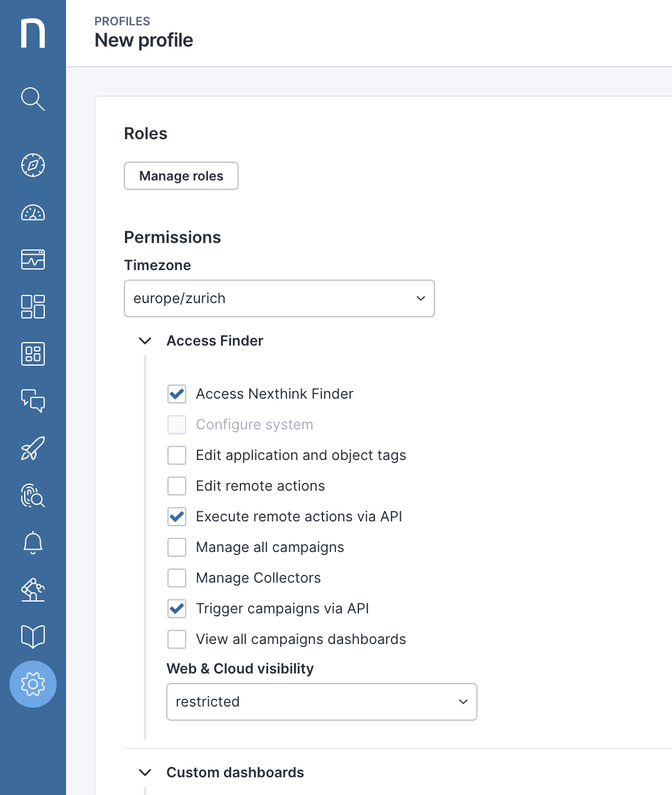Uncheck Access Nexthink Finder checkbox
The image size is (672, 795).
177,394
